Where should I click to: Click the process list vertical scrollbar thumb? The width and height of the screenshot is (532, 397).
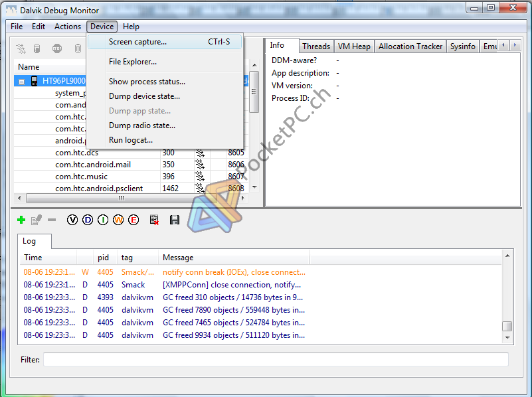coord(254,92)
